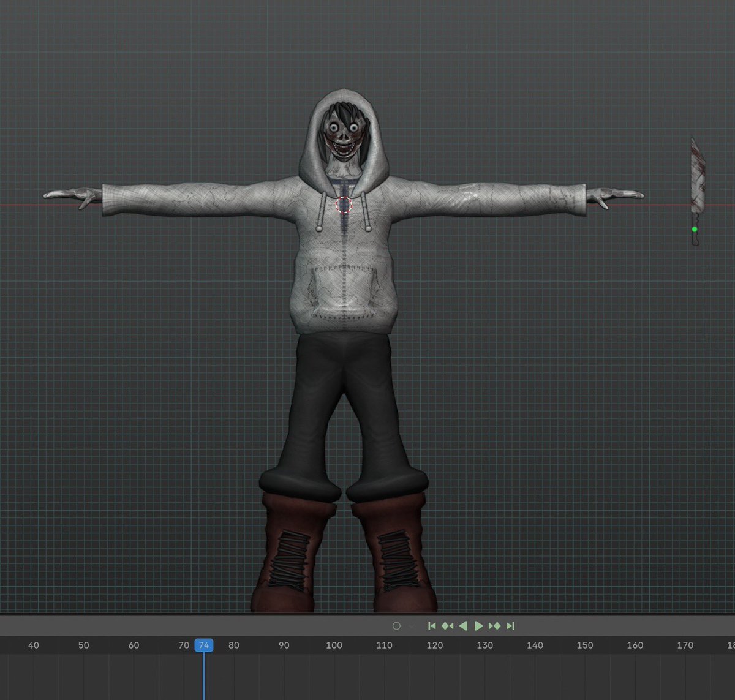Viewport: 735px width, 700px height.
Task: Select the character's creepy masked face
Action: tap(344, 139)
